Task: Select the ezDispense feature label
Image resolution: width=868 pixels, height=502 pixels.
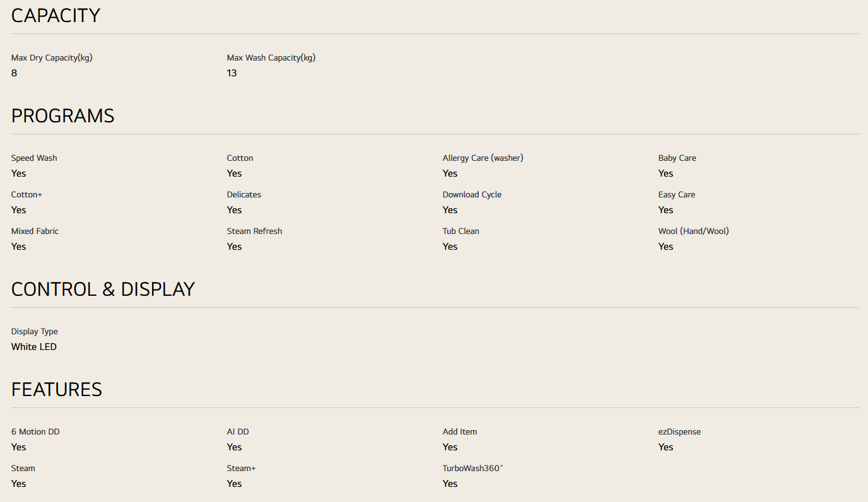Action: pos(679,432)
